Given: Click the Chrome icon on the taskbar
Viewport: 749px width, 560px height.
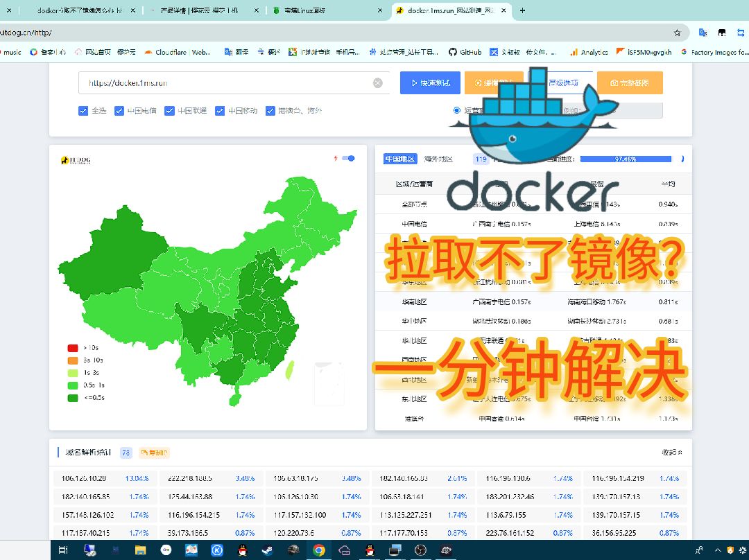Looking at the screenshot, I should click(x=318, y=550).
